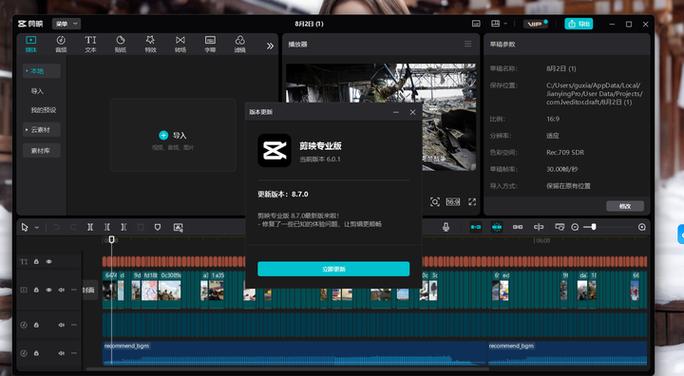Open the pointer tool mode dropdown arrow
This screenshot has height=376, width=684.
37,227
